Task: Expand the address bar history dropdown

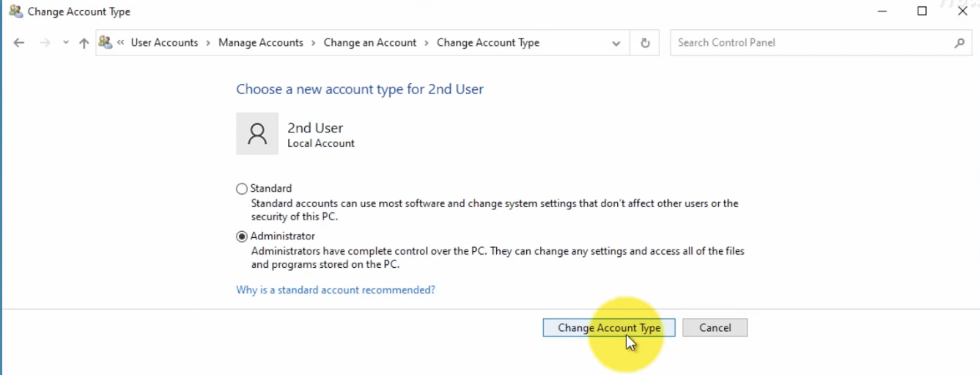Action: (616, 43)
